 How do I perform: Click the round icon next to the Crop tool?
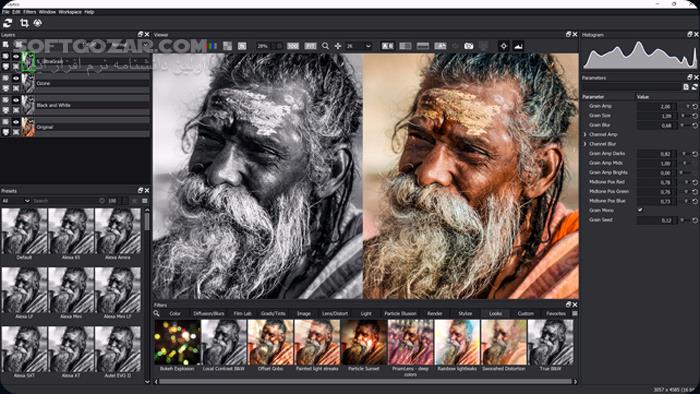click(38, 23)
